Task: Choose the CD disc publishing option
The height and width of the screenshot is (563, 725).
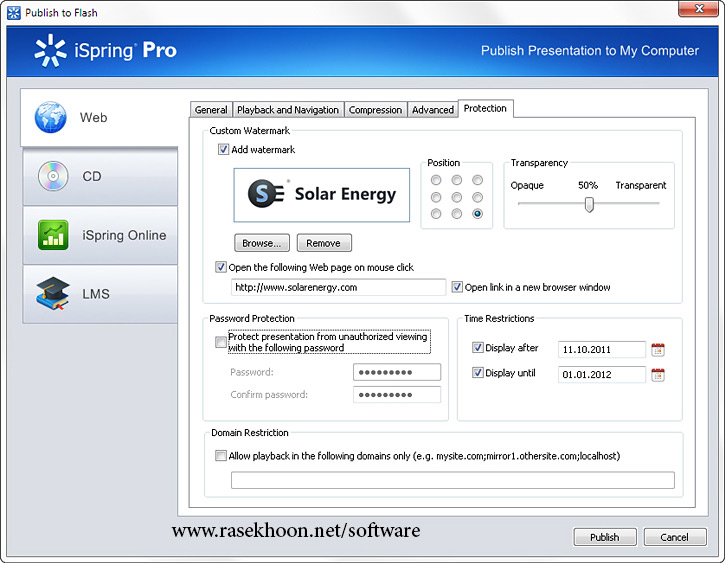Action: tap(51, 176)
